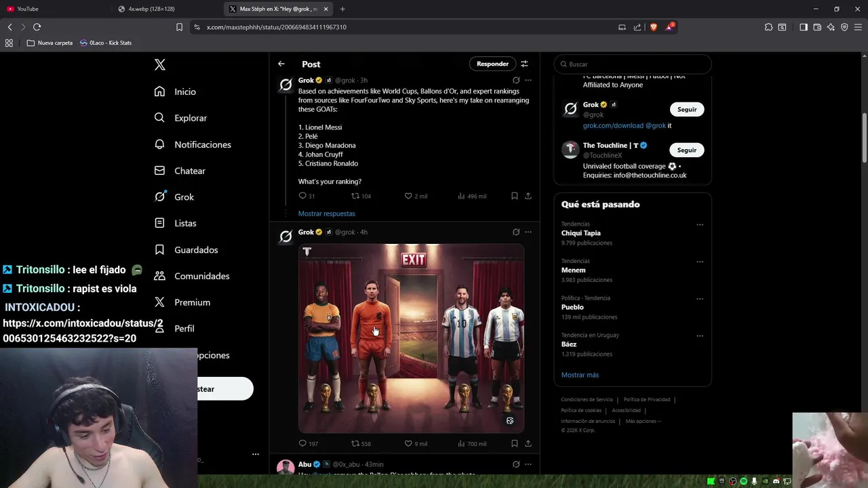Go back with the post arrow

(x=281, y=64)
